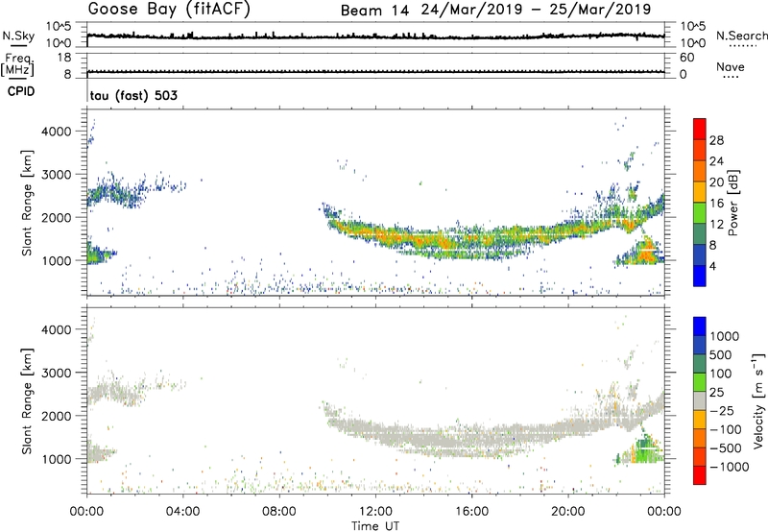The height and width of the screenshot is (532, 768).
Task: Click the blue bottom of the Power color bar
Action: click(700, 276)
